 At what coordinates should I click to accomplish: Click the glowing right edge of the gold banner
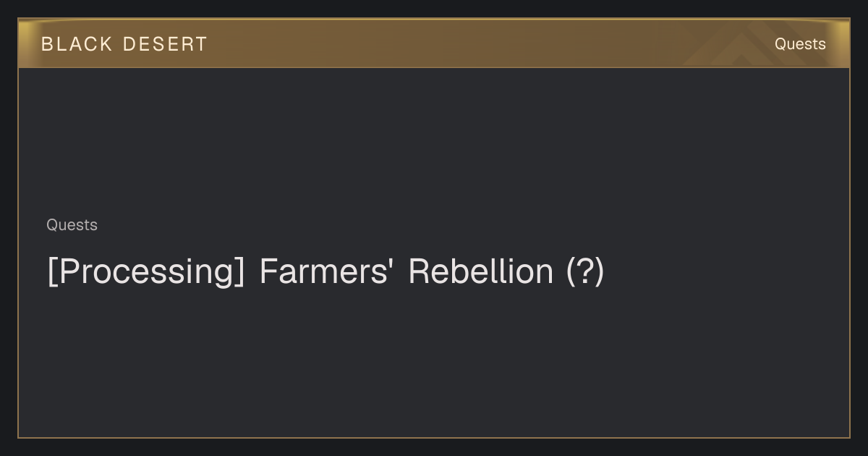click(x=843, y=44)
